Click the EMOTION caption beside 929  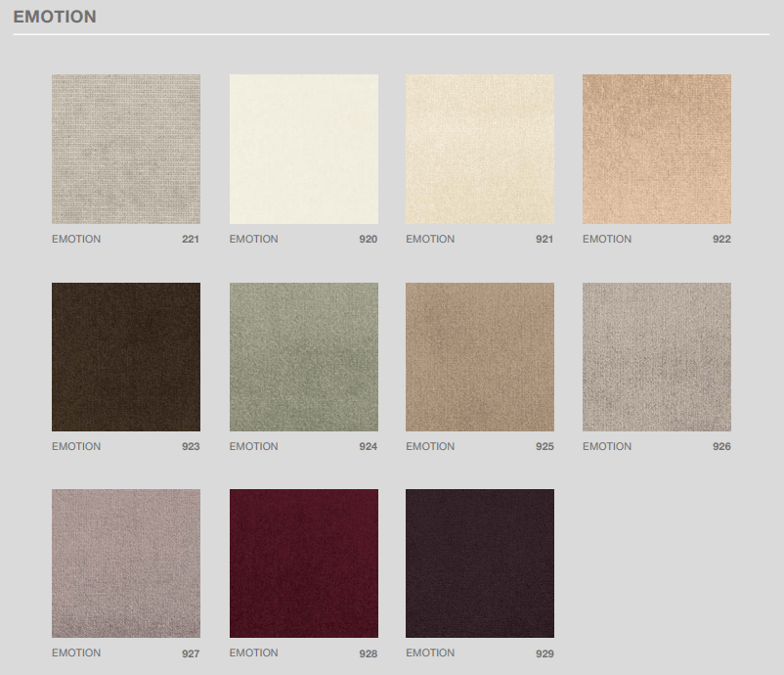pos(430,652)
